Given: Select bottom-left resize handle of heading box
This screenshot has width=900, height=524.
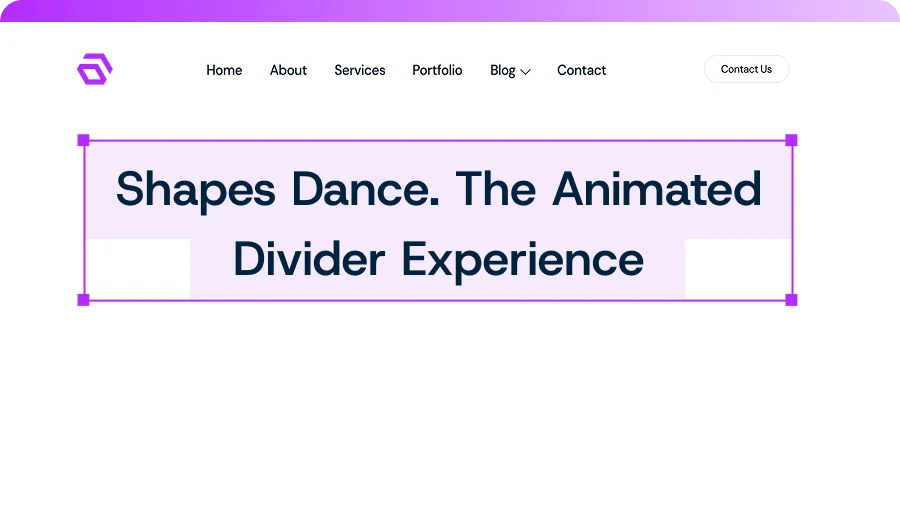Looking at the screenshot, I should pos(84,299).
